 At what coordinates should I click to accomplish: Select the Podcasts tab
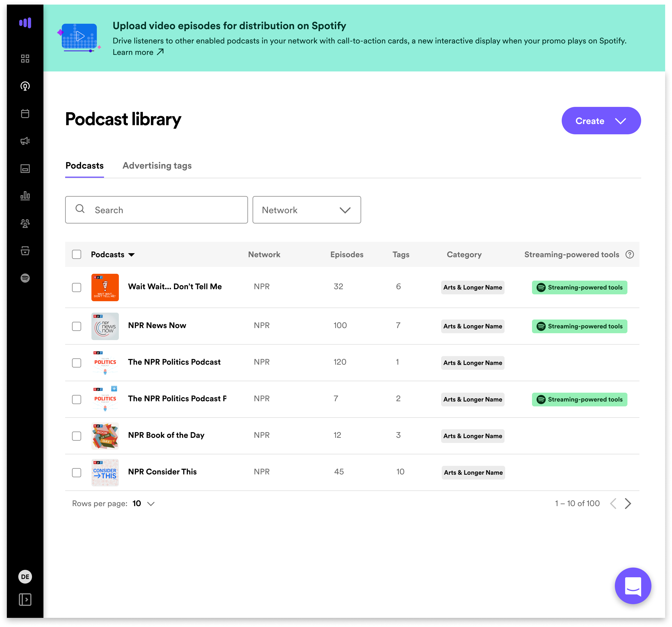pyautogui.click(x=85, y=166)
